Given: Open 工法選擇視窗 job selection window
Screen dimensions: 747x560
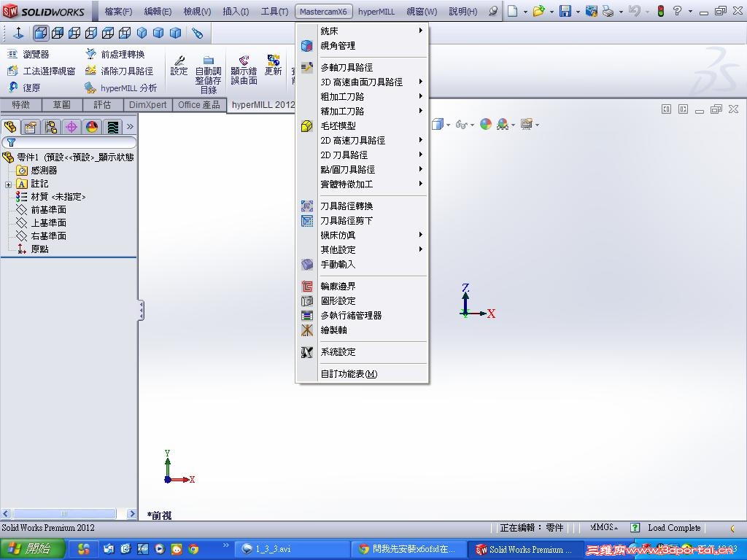Looking at the screenshot, I should (41, 71).
